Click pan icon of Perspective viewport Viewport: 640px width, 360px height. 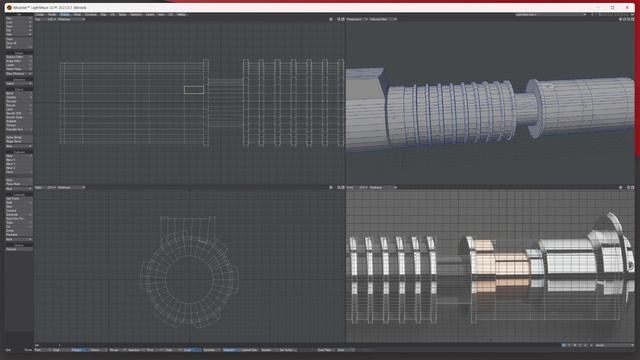pyautogui.click(x=621, y=19)
